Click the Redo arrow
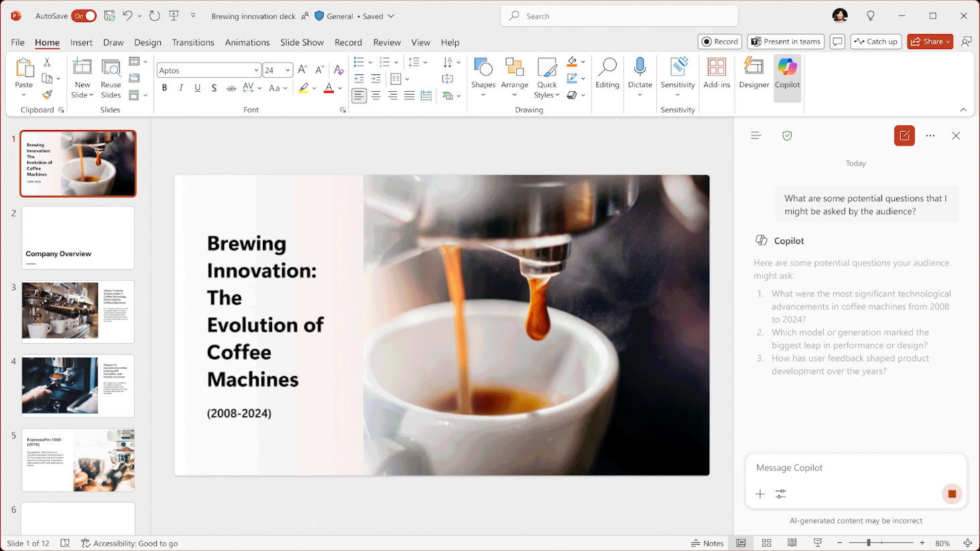Screen dimensions: 980x551 click(155, 15)
